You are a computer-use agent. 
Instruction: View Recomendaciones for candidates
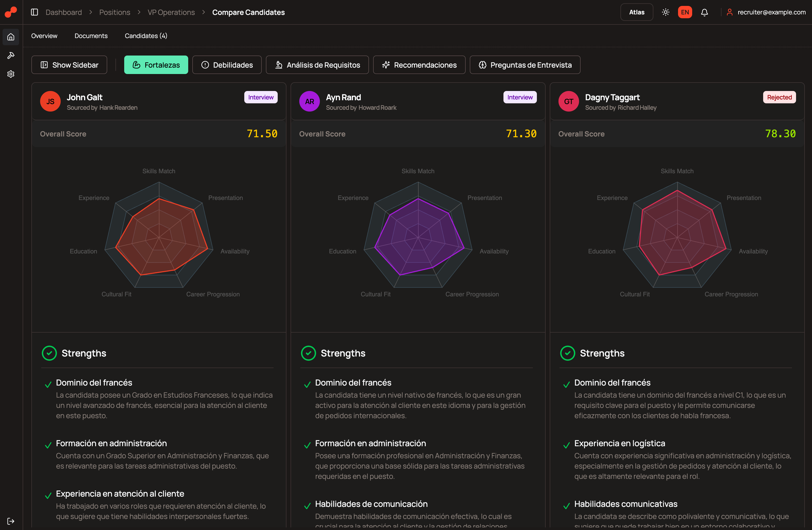tap(419, 65)
